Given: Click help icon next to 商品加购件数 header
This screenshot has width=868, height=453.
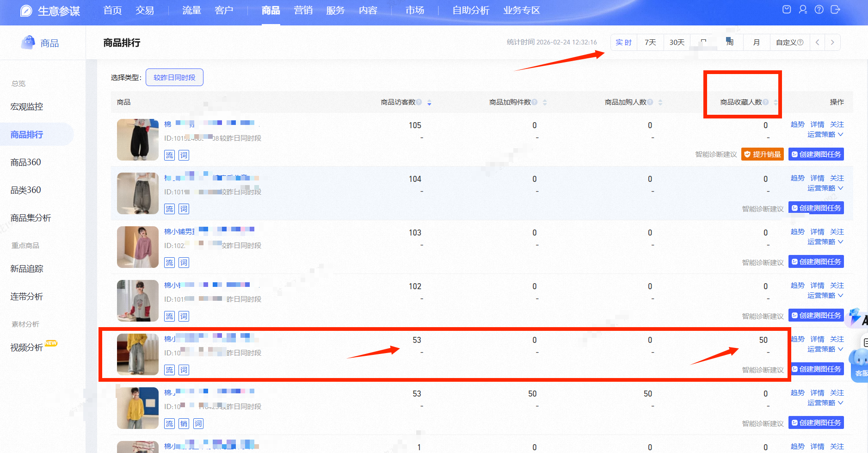Looking at the screenshot, I should click(x=535, y=102).
